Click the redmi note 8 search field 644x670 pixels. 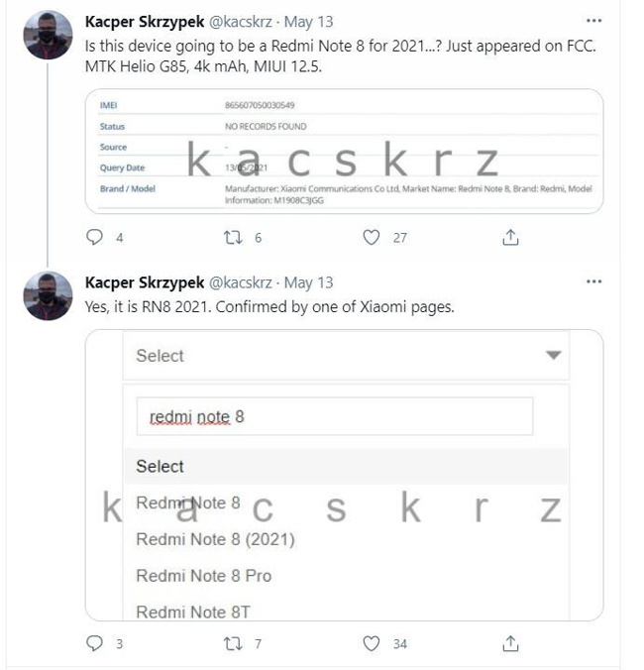point(334,417)
